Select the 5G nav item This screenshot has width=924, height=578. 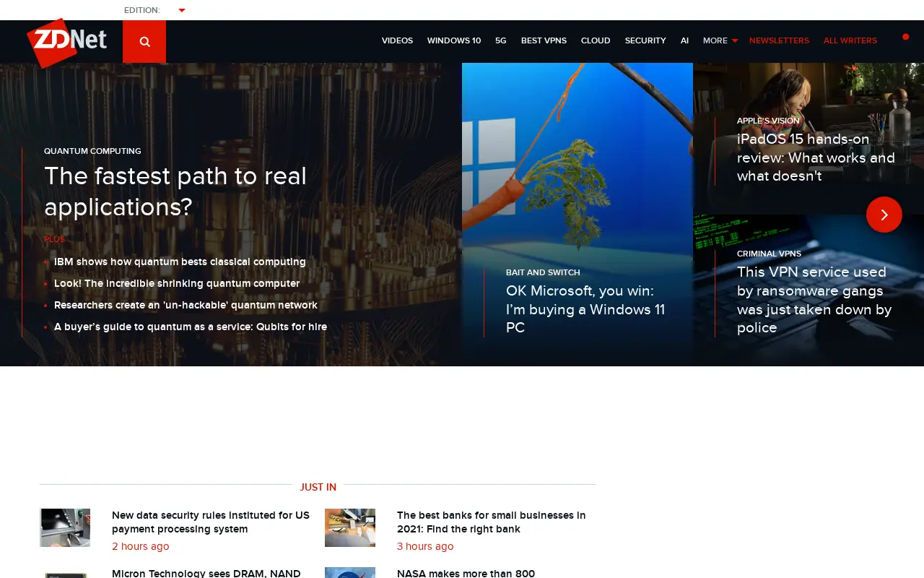tap(501, 40)
